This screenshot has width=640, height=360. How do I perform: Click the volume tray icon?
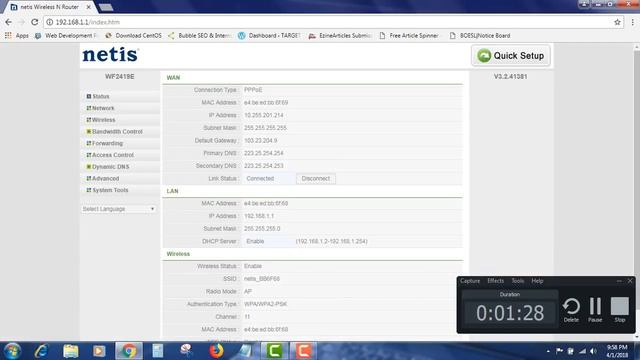[593, 351]
